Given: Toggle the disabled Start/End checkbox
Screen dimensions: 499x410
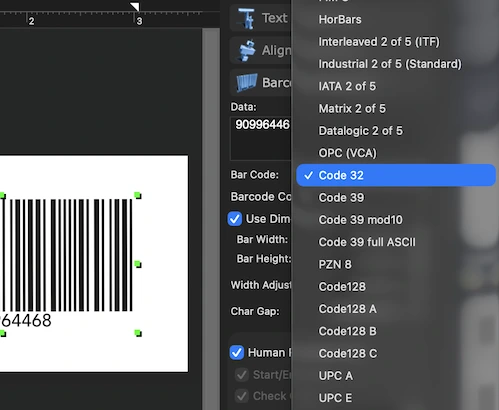Looking at the screenshot, I should pos(241,375).
